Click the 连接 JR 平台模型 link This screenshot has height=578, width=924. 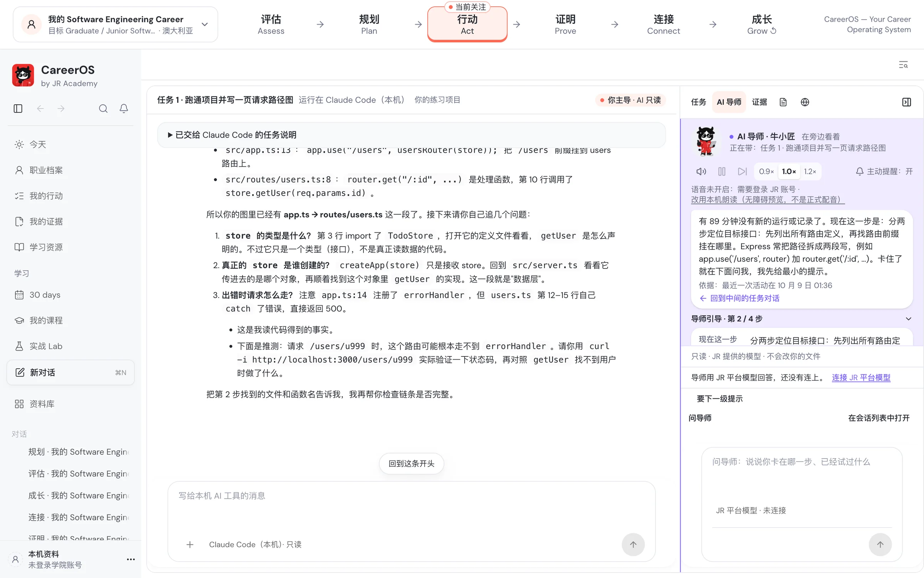point(861,378)
